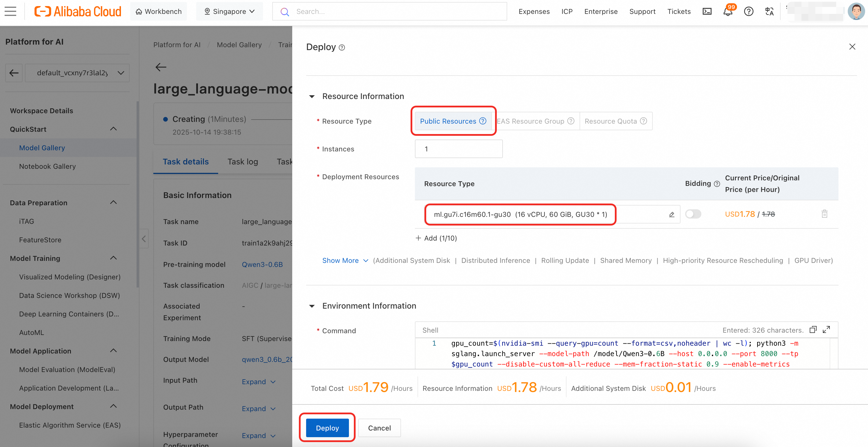Switch to the Task log tab

tap(243, 162)
